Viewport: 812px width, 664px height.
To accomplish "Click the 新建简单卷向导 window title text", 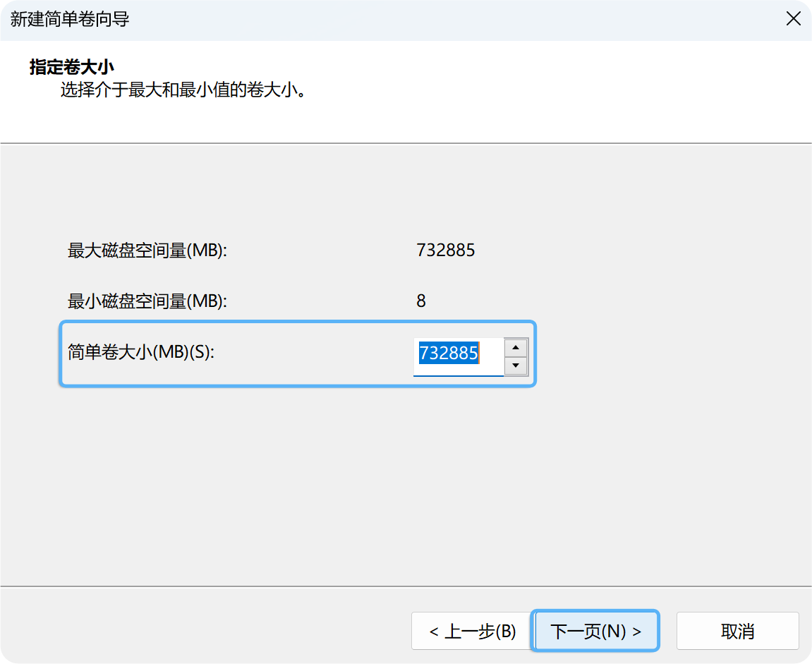I will (70, 19).
